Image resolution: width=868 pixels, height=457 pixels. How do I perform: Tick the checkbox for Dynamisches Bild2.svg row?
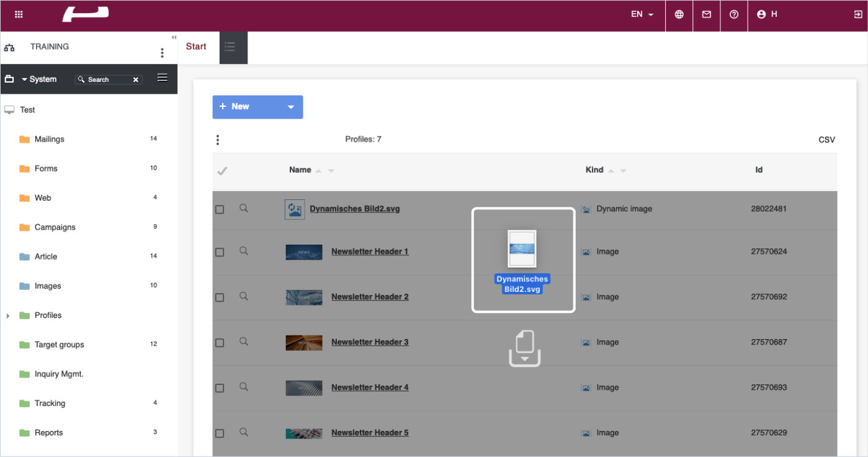pos(220,210)
